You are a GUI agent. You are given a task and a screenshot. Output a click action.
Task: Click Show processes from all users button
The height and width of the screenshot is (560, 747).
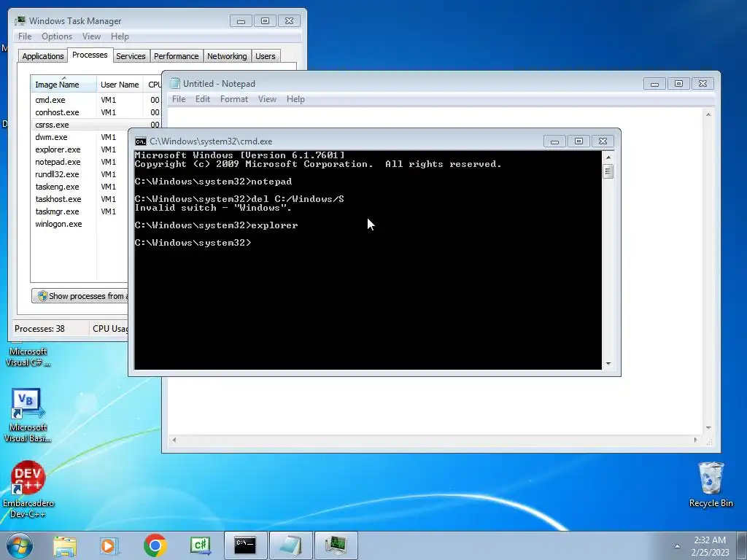(x=80, y=296)
